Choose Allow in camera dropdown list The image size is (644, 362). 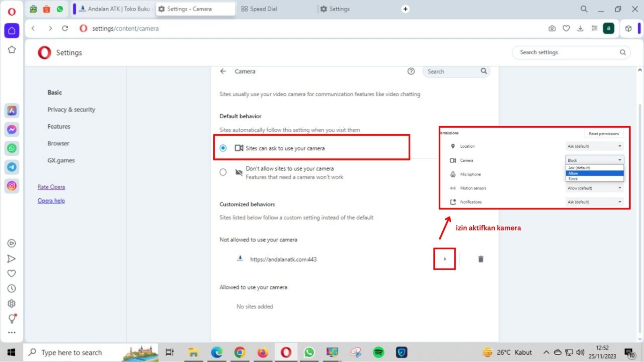(594, 173)
